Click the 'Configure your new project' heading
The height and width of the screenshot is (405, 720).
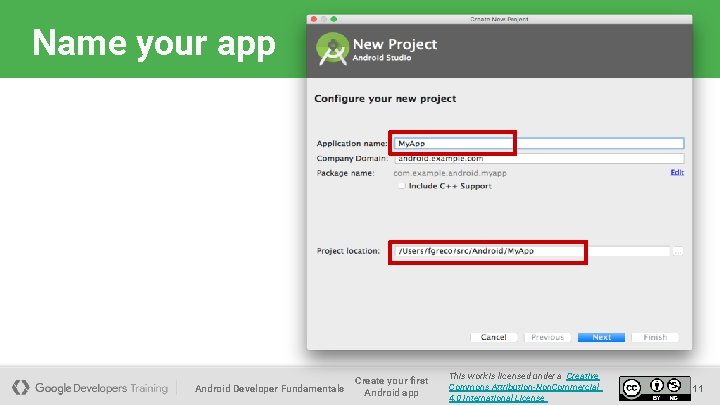point(385,99)
